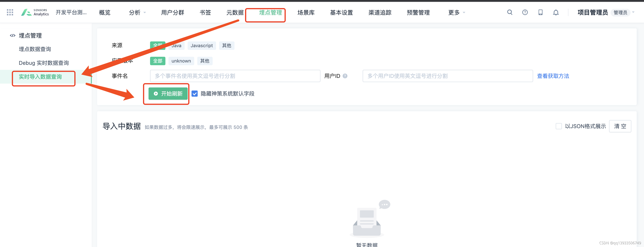The height and width of the screenshot is (247, 644).
Task: Uncheck 隐藏神策系统默认字段 checkbox
Action: [x=195, y=94]
